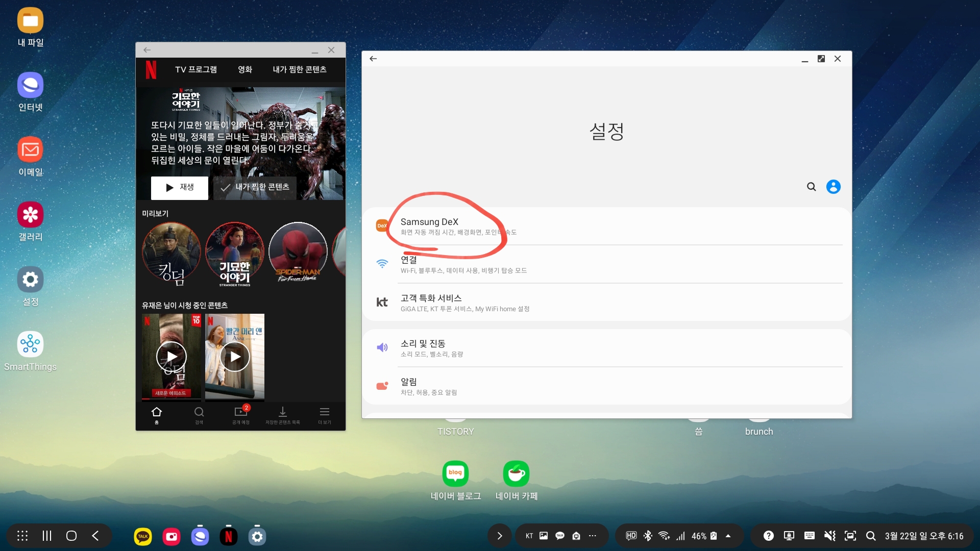Go to Netflix Home tab icon
This screenshot has width=980, height=551.
click(157, 412)
